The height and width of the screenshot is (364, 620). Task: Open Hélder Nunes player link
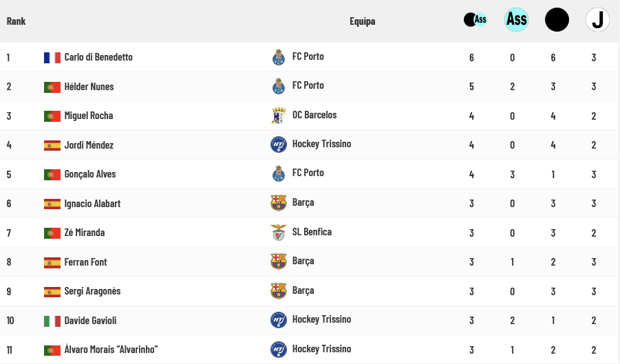click(x=89, y=87)
